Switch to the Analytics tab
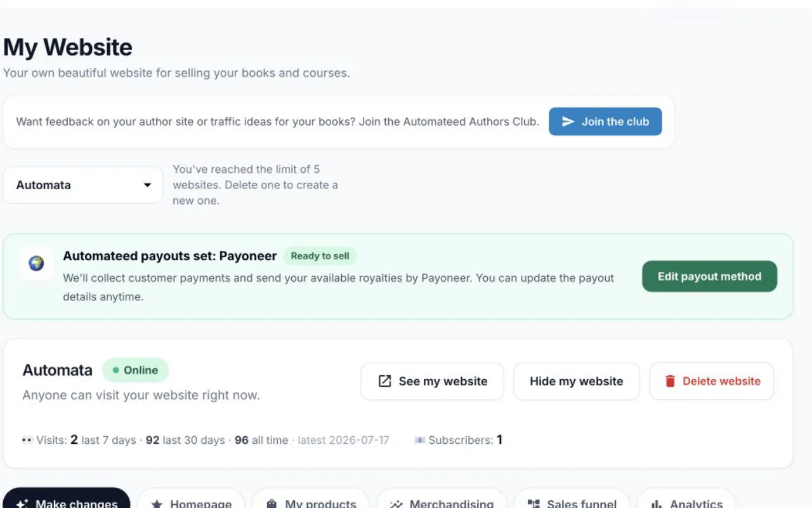The image size is (812, 508). pyautogui.click(x=686, y=498)
